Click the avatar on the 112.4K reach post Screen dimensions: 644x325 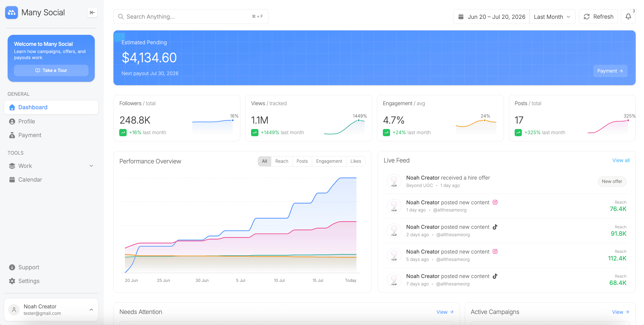[x=394, y=256]
